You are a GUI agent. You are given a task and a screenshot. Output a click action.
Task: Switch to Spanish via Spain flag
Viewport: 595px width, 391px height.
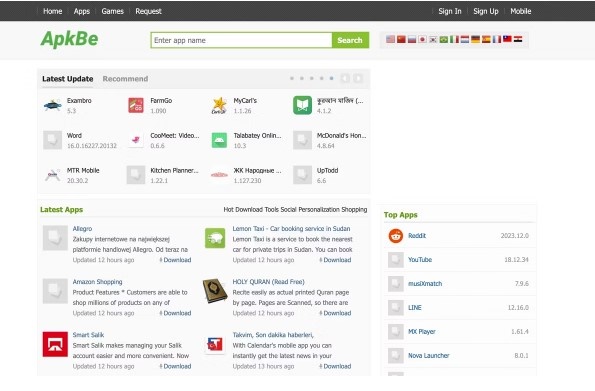(486, 39)
